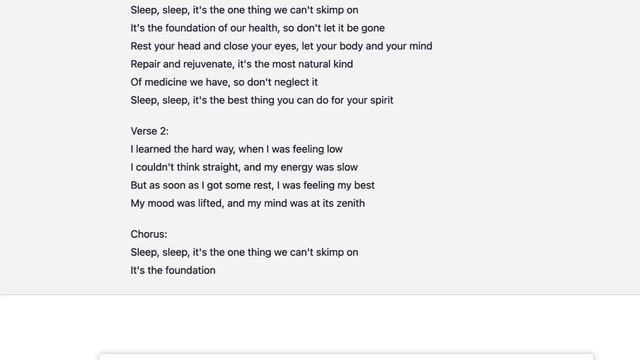Click line 'I couldn't think straight'

click(x=244, y=167)
